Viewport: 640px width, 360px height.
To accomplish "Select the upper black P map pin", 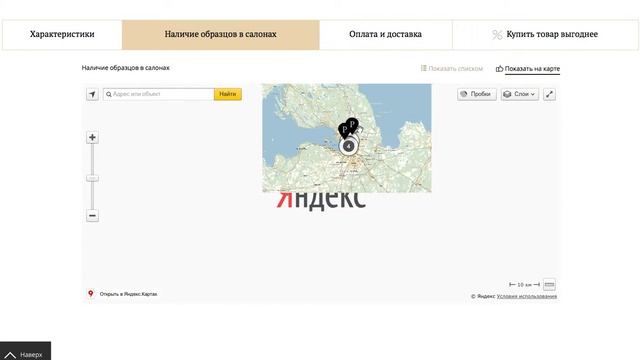I will point(352,125).
